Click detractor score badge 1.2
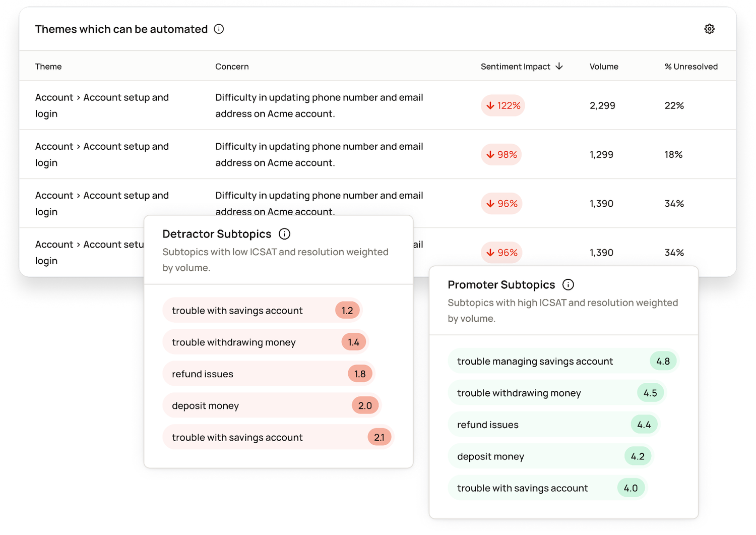 pyautogui.click(x=347, y=311)
